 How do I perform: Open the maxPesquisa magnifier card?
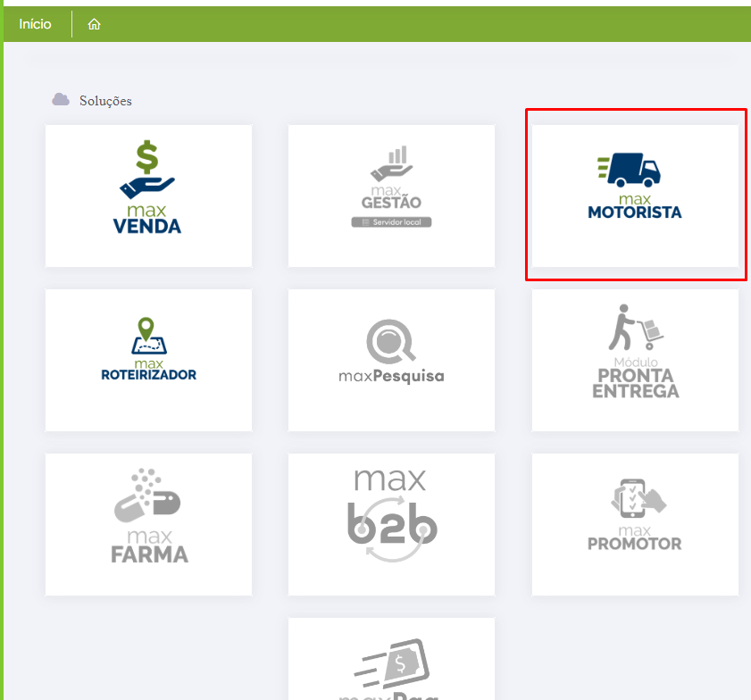[x=391, y=360]
